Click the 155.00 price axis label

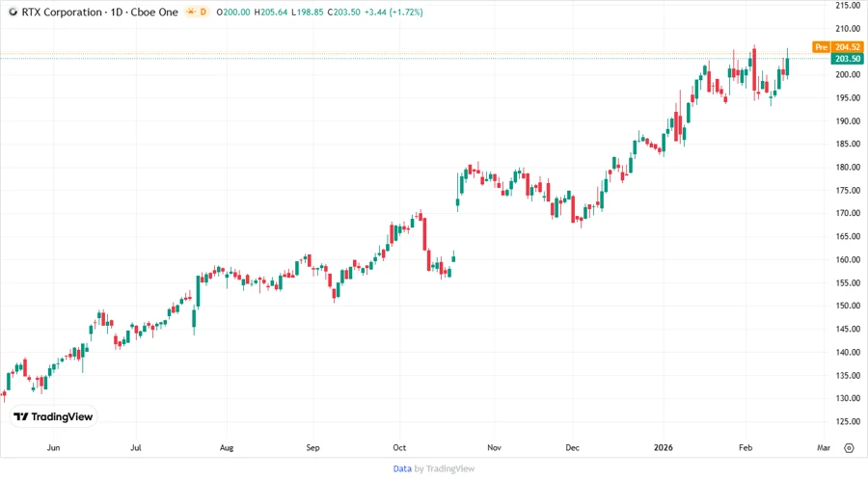click(848, 282)
